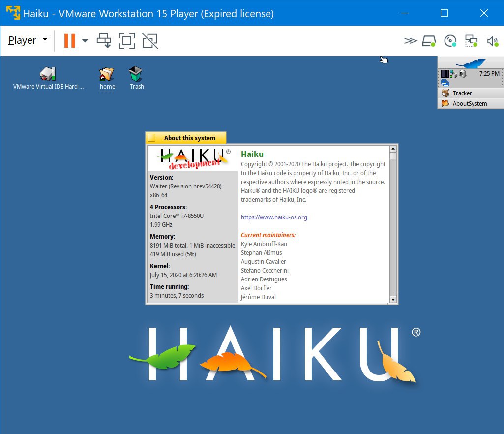Screen dimensions: 504x434
Task: Click the 7:25 PM clock in Deskbar
Action: coord(489,74)
